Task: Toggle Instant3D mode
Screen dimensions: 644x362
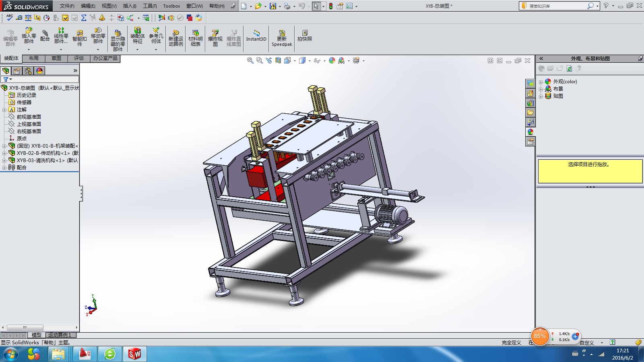Action: (256, 36)
